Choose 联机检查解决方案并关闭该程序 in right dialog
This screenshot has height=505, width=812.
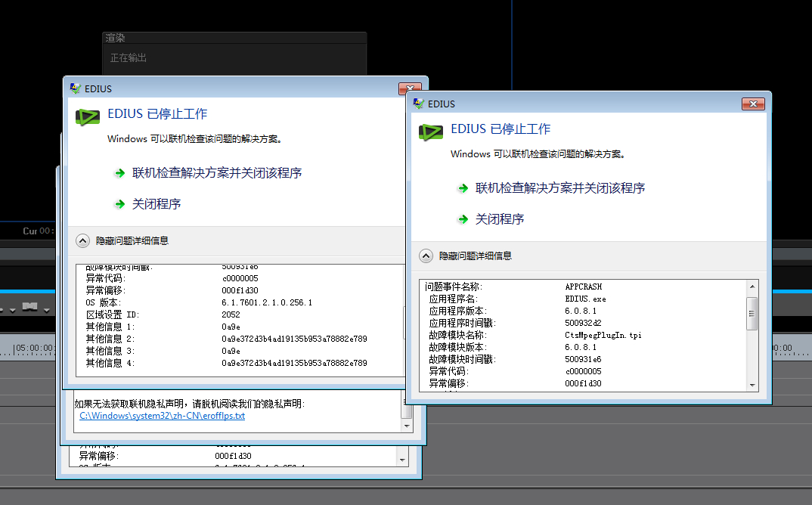(559, 188)
